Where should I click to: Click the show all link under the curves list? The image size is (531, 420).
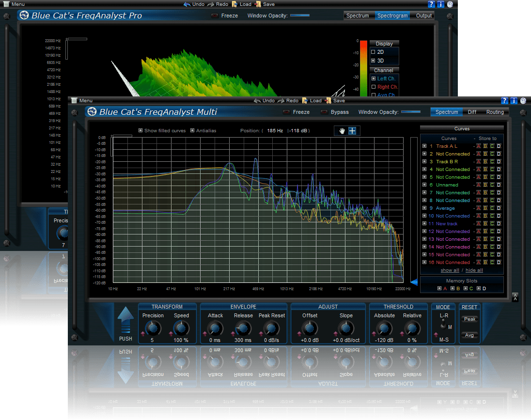[x=449, y=270]
